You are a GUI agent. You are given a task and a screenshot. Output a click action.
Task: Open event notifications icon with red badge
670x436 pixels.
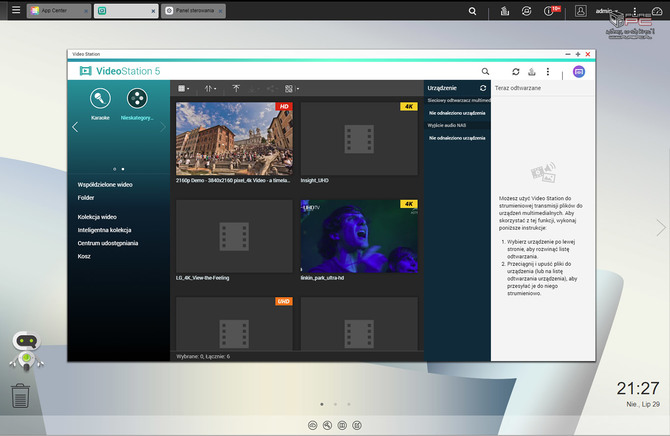[x=551, y=11]
